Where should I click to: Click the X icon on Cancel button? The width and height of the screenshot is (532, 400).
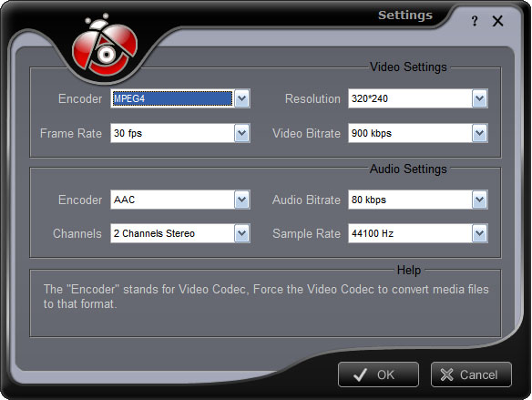point(447,374)
